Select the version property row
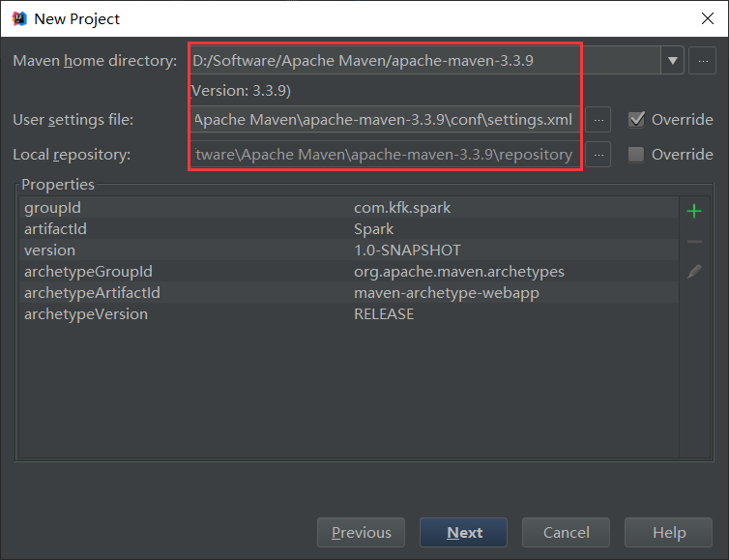This screenshot has height=560, width=729. [349, 251]
